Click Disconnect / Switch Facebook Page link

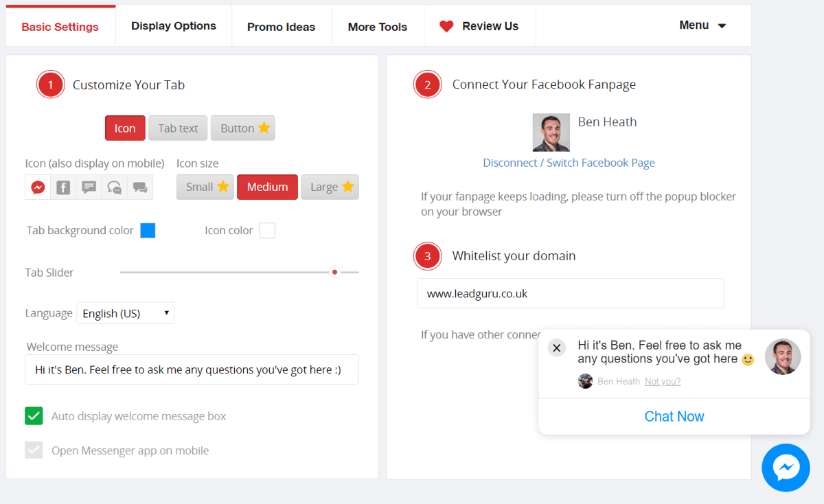click(x=569, y=163)
